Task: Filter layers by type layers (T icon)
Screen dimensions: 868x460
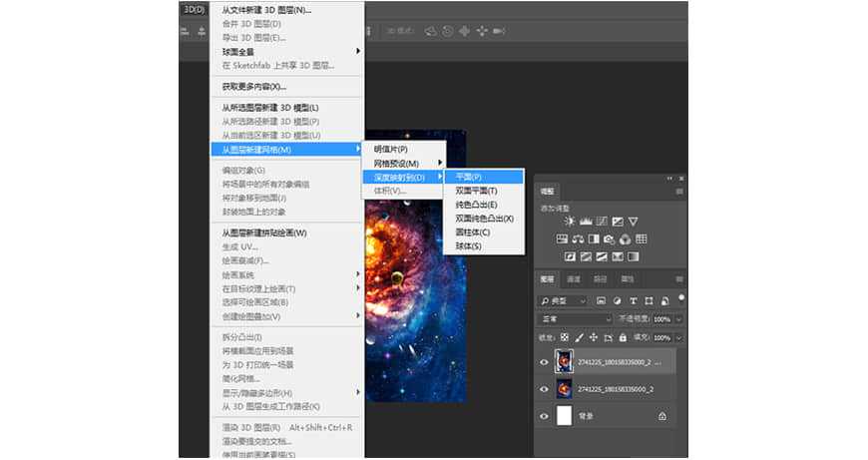Action: coord(634,300)
